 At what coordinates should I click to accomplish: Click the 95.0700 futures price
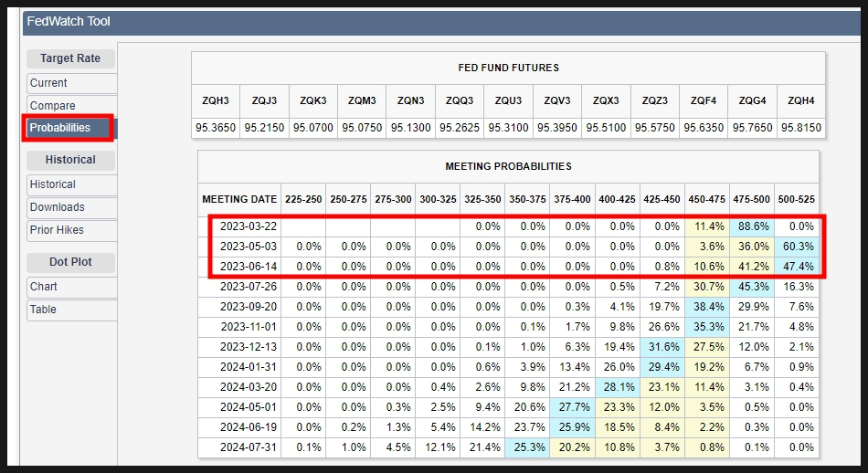coord(312,128)
